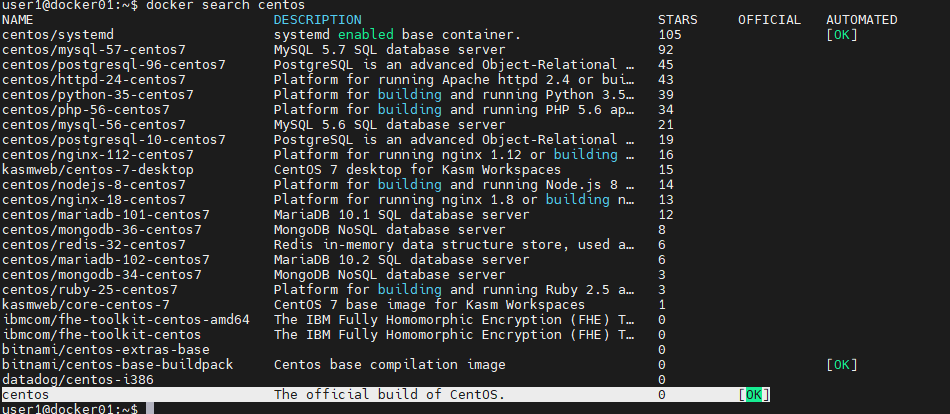Select the NAME column header
Screen dimensions: 950x414
click(18, 20)
